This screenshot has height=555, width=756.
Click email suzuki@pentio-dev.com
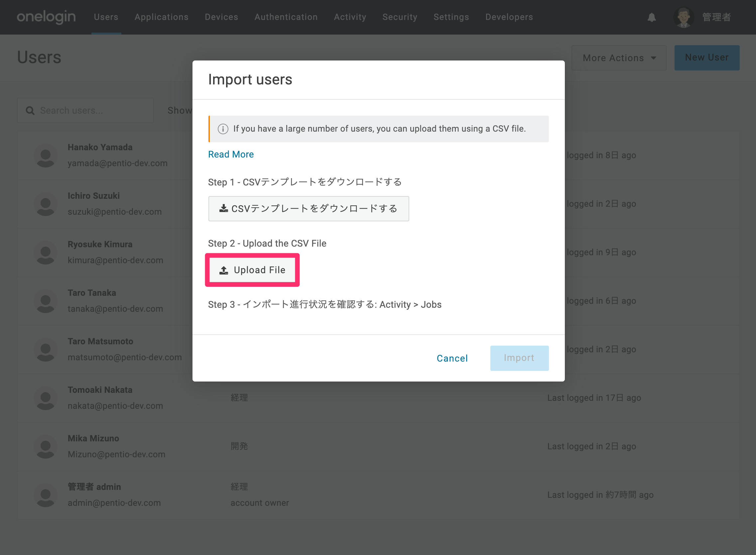coord(115,212)
